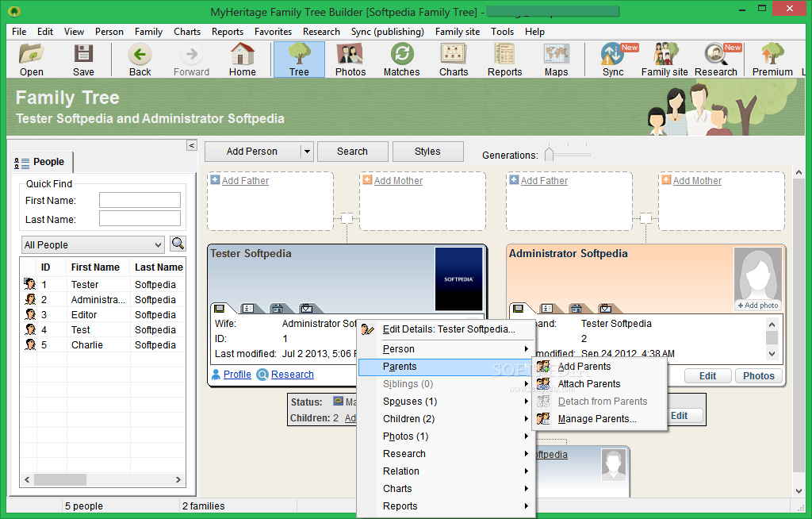
Task: Click the Last Name column header
Action: (x=159, y=267)
